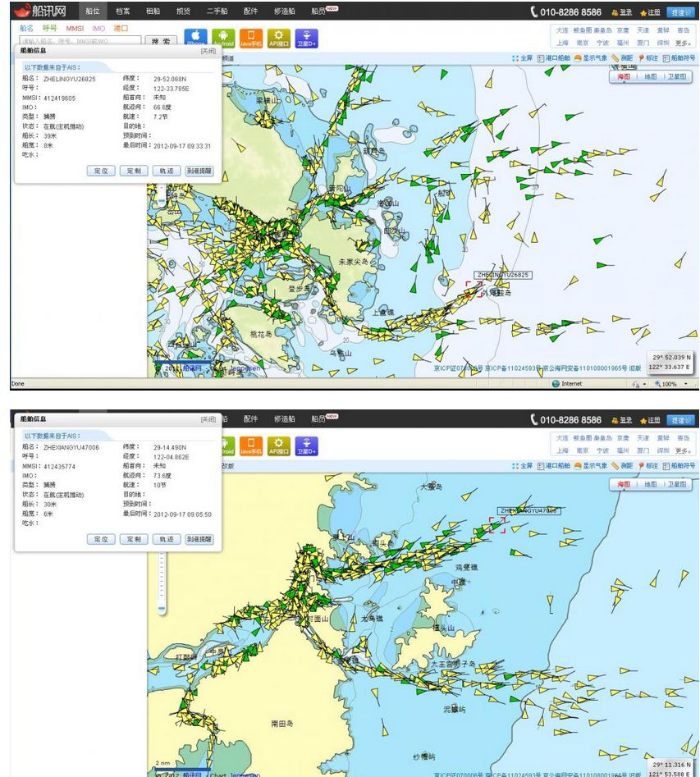Click red-bracketed selected ship near ZHELINGYU26825 label
This screenshot has width=700, height=777.
click(474, 290)
